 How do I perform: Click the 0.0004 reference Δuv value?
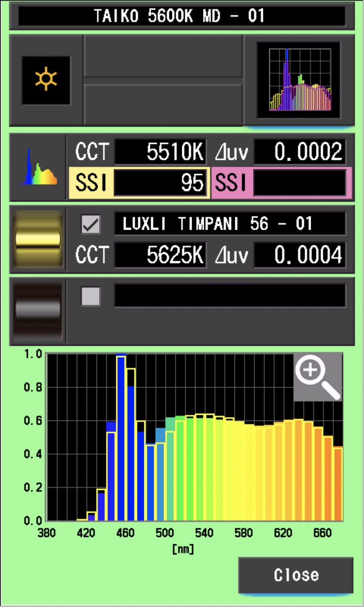pos(300,255)
